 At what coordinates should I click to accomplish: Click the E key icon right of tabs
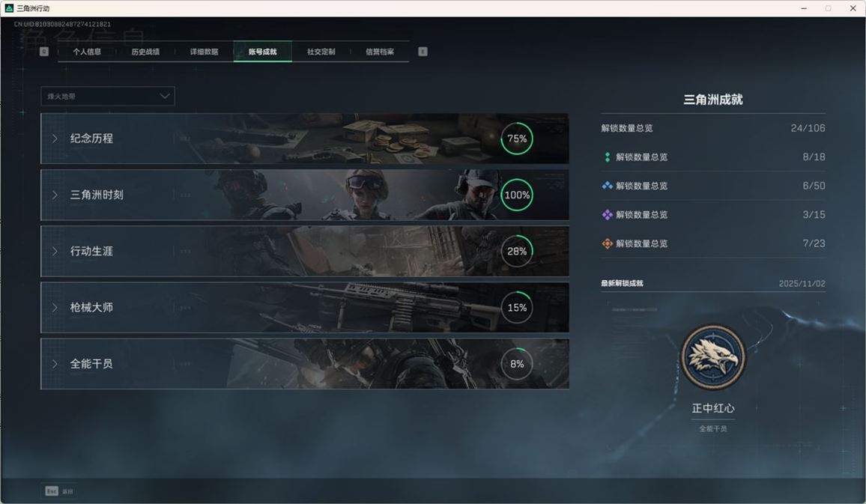(423, 52)
